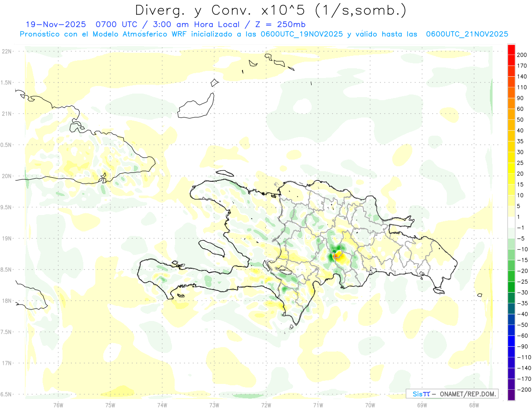The height and width of the screenshot is (411, 532).
Task: Click the positive '60' color scale label
Action: (x=521, y=109)
